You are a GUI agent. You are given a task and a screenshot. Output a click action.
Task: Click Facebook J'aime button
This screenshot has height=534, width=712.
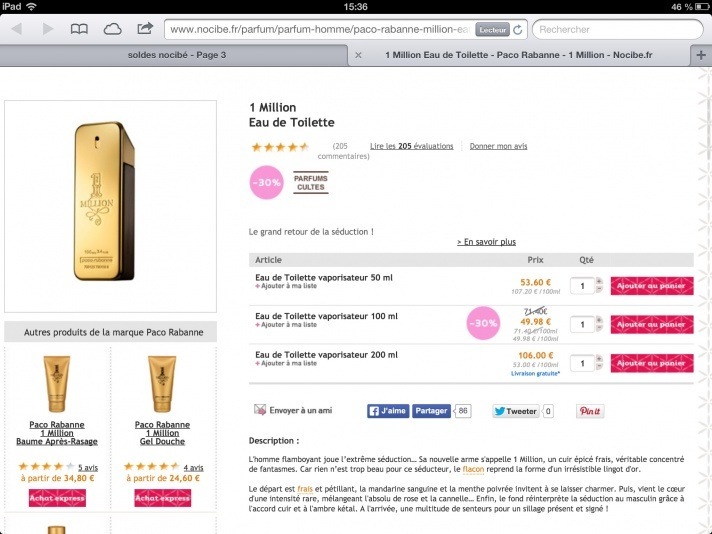click(x=388, y=411)
